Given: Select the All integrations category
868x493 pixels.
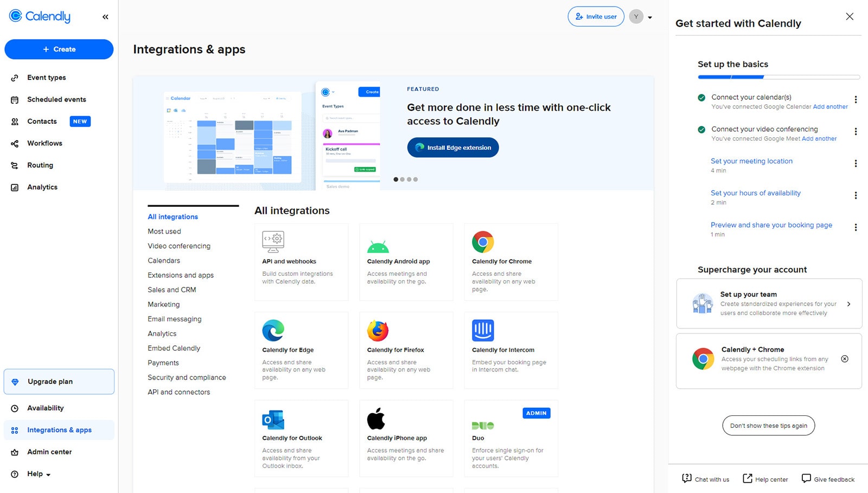Looking at the screenshot, I should (173, 217).
